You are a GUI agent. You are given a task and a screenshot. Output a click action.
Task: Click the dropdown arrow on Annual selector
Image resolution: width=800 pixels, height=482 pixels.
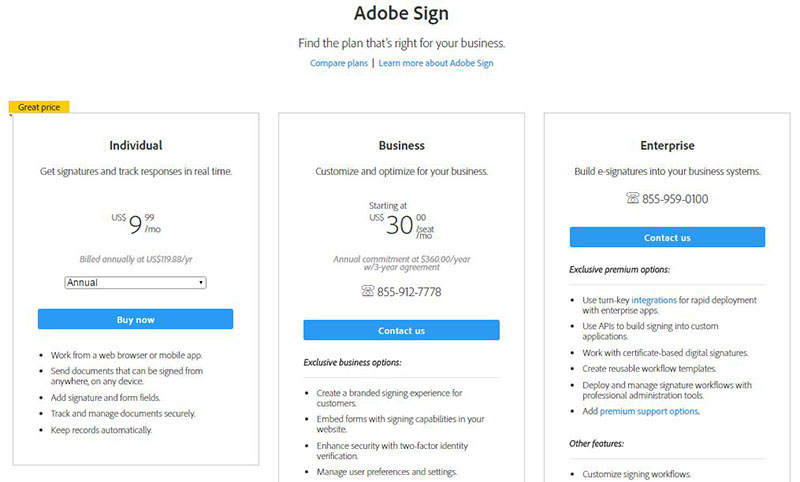201,283
